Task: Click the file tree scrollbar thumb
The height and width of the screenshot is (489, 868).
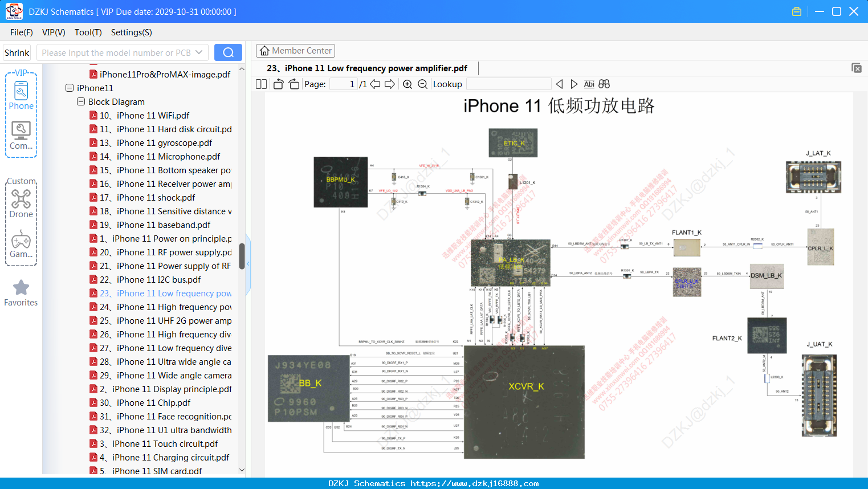Action: [x=242, y=256]
